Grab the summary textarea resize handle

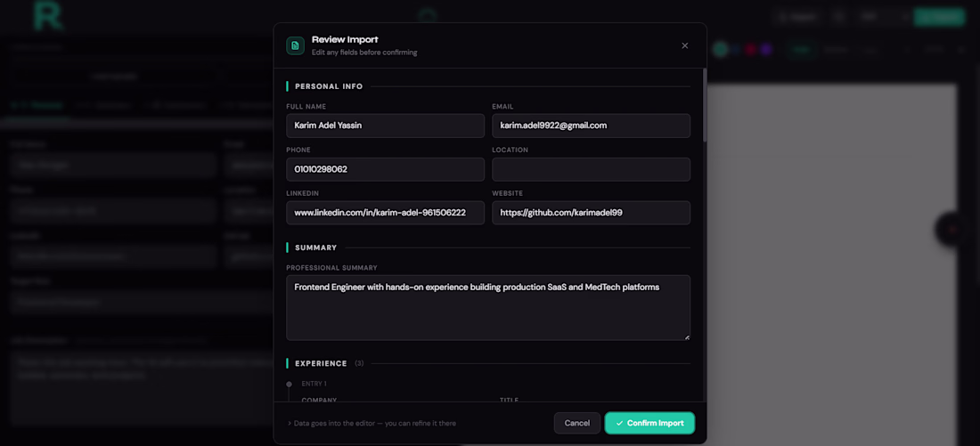686,336
